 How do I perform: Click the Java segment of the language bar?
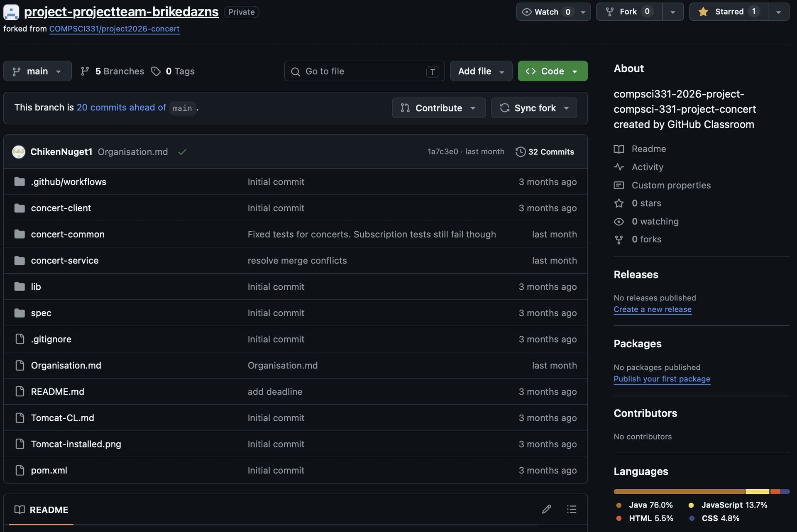click(x=679, y=492)
